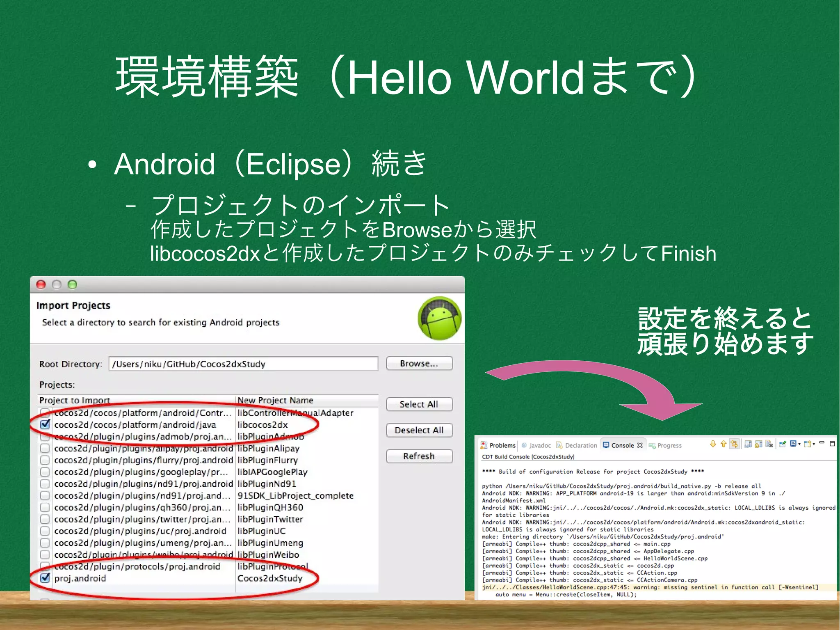The height and width of the screenshot is (630, 840).
Task: Select the cocos2d/plugin/plugins/uc/proj.android path
Action: click(x=140, y=531)
